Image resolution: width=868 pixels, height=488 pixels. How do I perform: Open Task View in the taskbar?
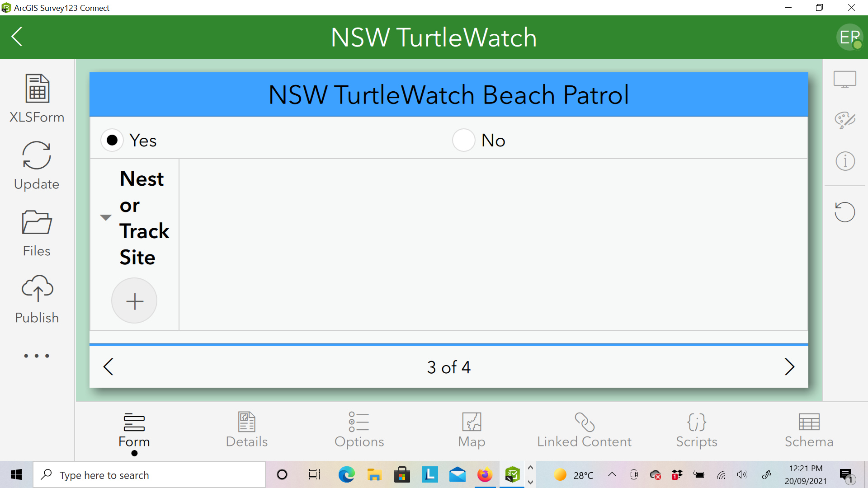pos(314,474)
